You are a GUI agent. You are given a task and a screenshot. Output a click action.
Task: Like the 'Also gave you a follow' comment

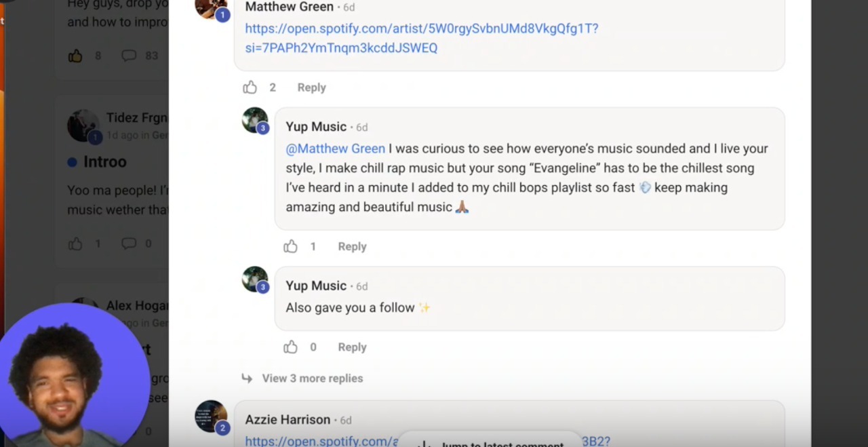[291, 347]
